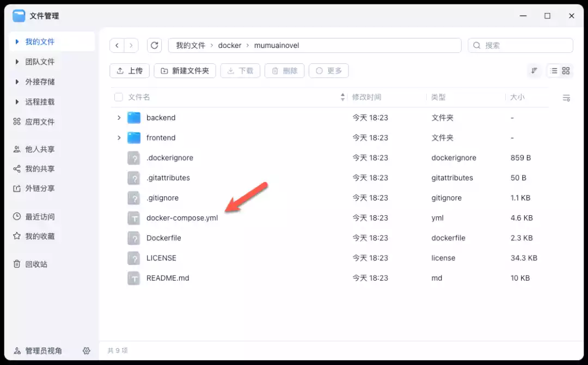Expand the backend folder

[119, 117]
